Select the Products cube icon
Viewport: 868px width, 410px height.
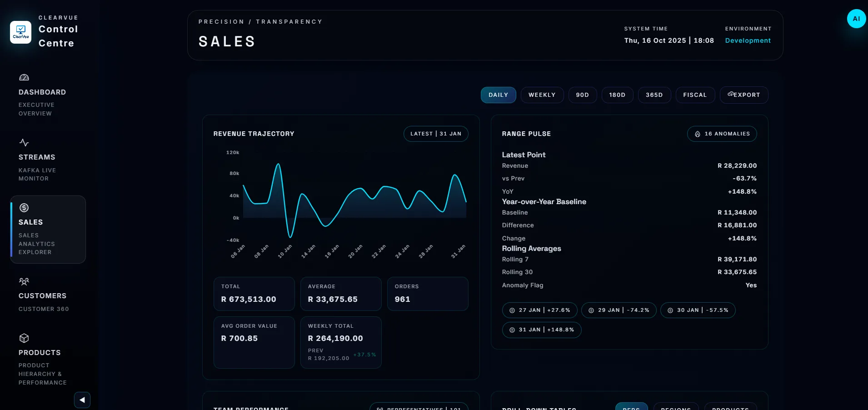(24, 338)
